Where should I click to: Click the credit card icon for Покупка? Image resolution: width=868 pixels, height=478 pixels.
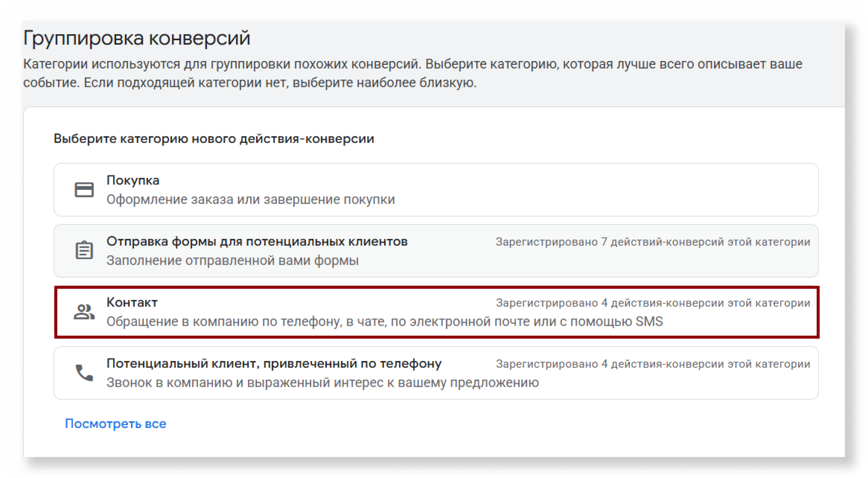(x=84, y=189)
